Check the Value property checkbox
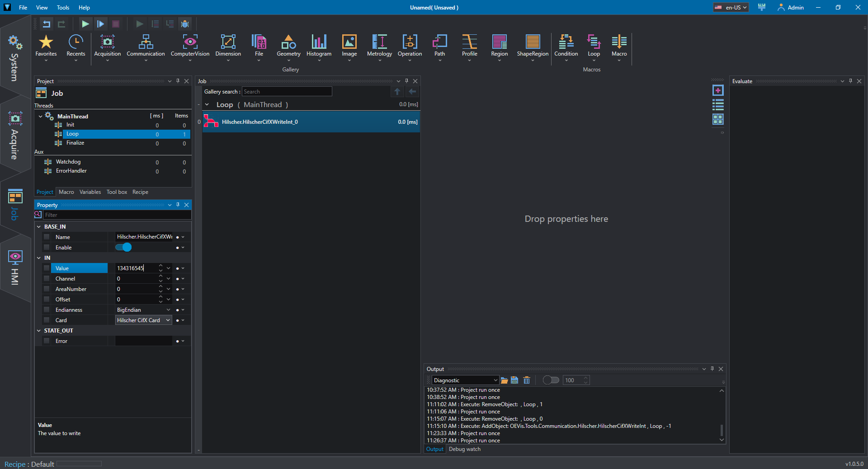The image size is (868, 469). pyautogui.click(x=47, y=268)
